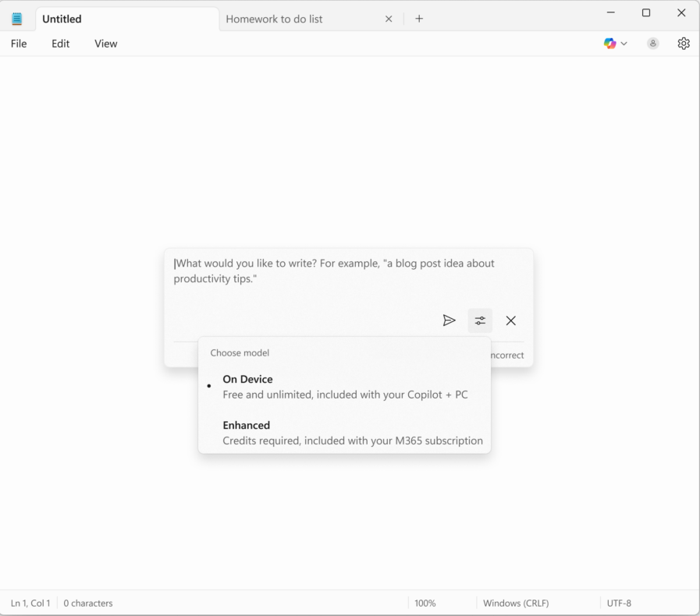The height and width of the screenshot is (616, 700).
Task: Click the Notepad app icon in title bar
Action: tap(17, 19)
